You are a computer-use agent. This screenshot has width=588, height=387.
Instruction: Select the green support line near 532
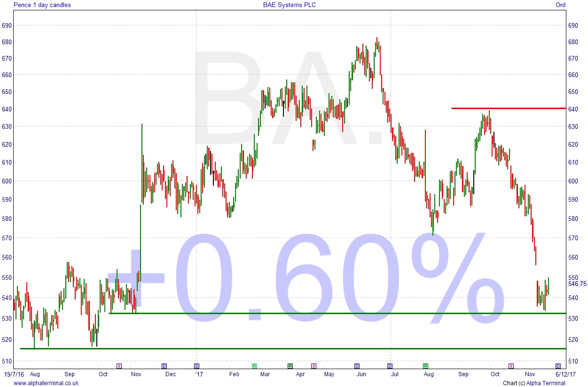point(337,313)
